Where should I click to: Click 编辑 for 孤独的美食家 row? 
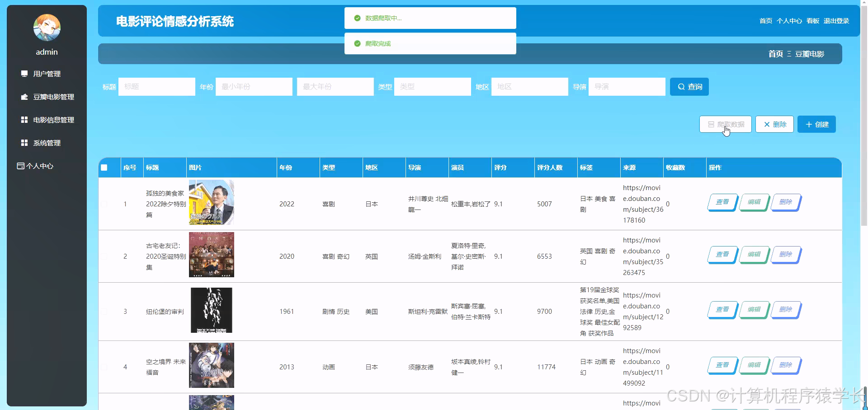[x=754, y=202]
